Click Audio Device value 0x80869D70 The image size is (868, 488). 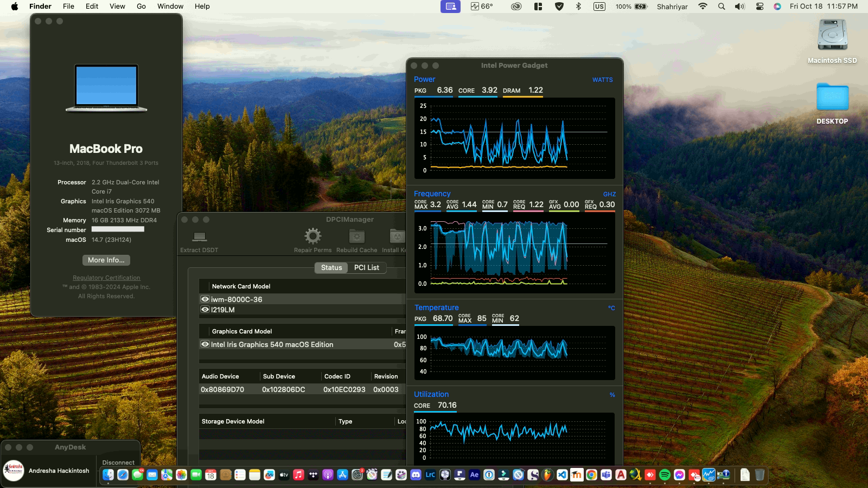pyautogui.click(x=222, y=389)
